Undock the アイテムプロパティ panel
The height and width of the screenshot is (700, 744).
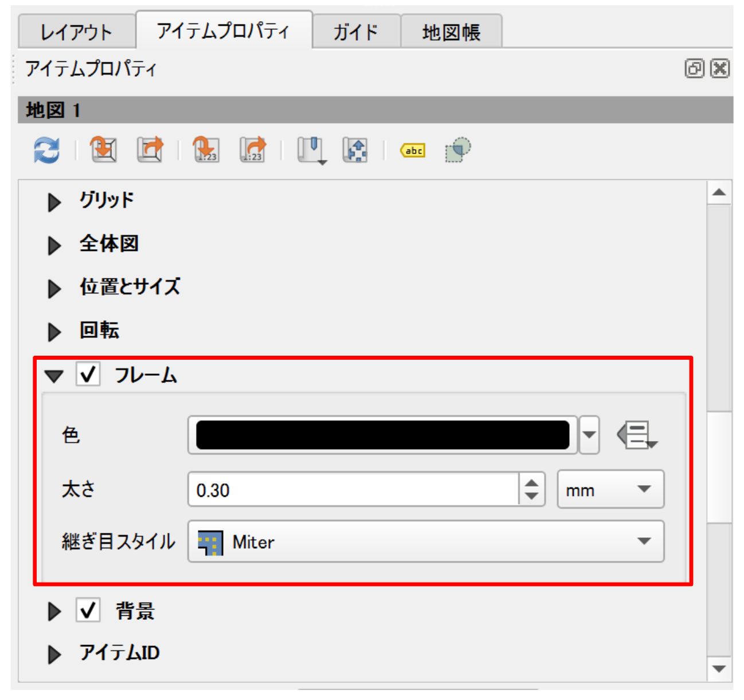click(x=694, y=68)
